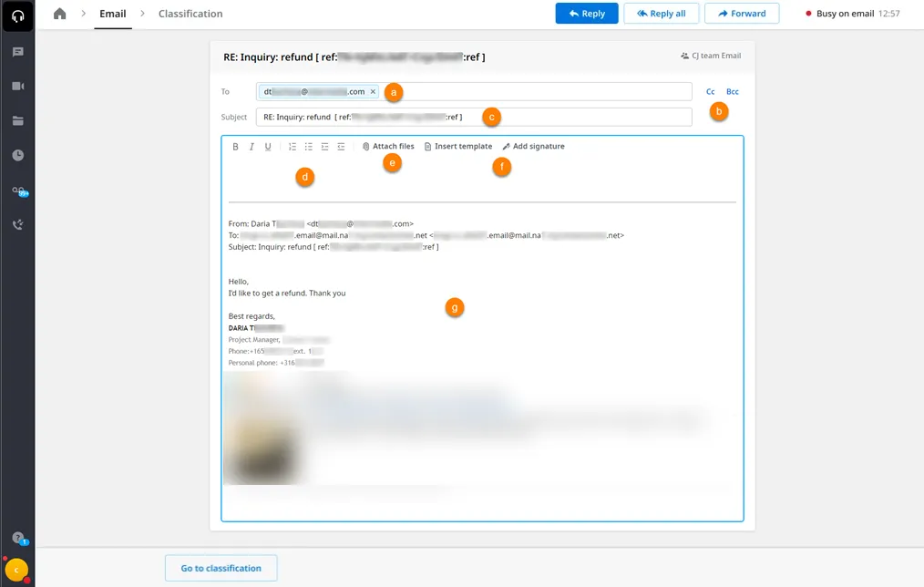This screenshot has width=924, height=587.
Task: Remove the recipient email chip
Action: [373, 92]
